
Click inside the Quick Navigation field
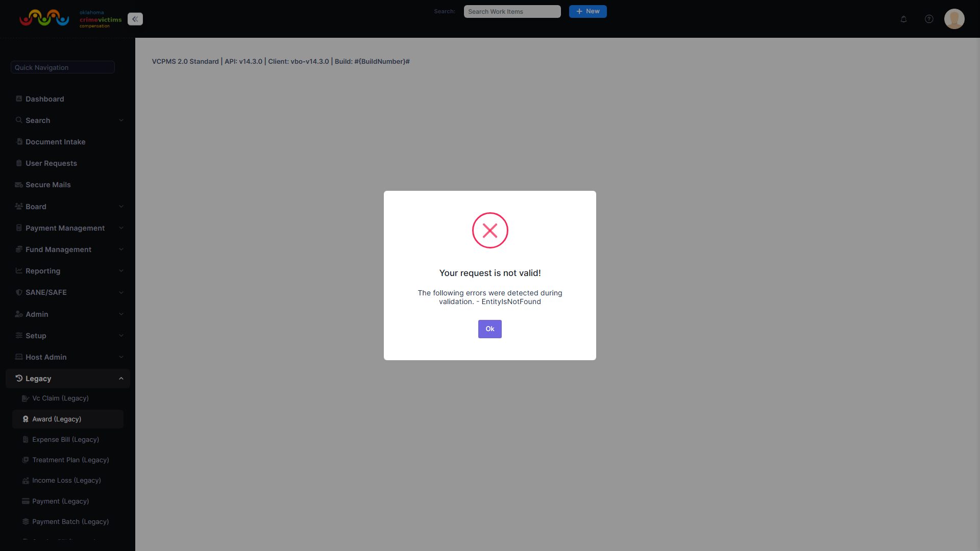tap(62, 67)
